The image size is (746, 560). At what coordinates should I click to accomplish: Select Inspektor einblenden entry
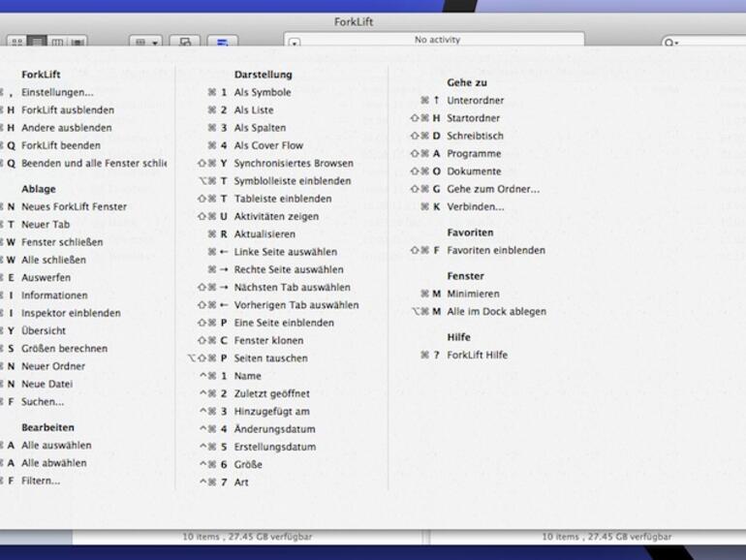[71, 313]
